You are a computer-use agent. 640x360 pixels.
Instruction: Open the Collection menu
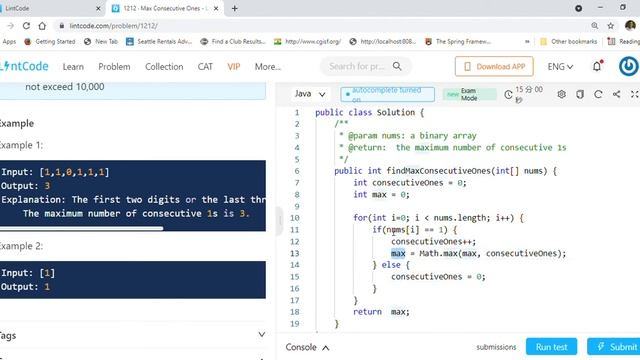click(164, 67)
